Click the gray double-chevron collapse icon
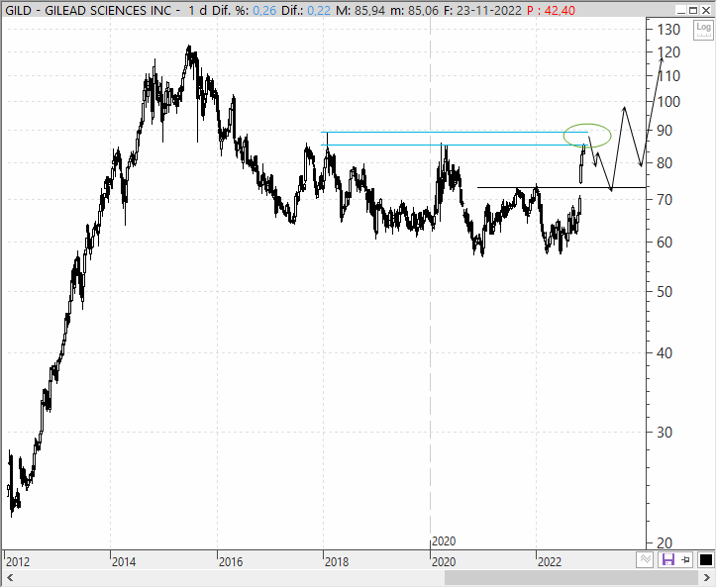717x588 pixels. [x=645, y=559]
